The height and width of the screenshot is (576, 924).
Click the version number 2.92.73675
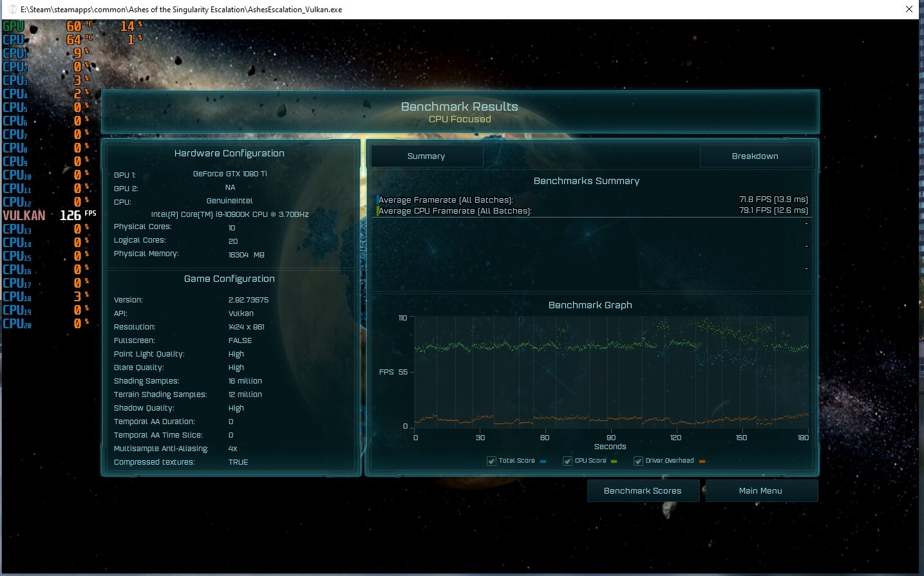pyautogui.click(x=249, y=300)
